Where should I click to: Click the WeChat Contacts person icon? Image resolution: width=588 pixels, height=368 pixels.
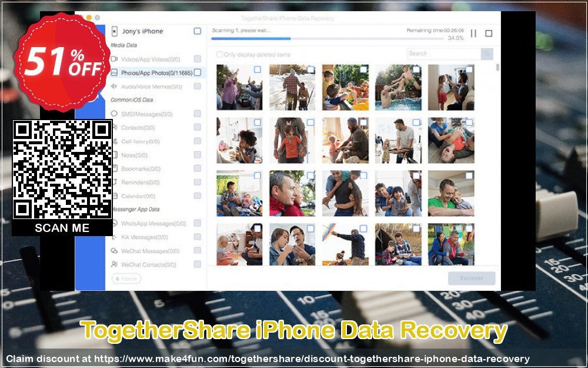pyautogui.click(x=115, y=264)
